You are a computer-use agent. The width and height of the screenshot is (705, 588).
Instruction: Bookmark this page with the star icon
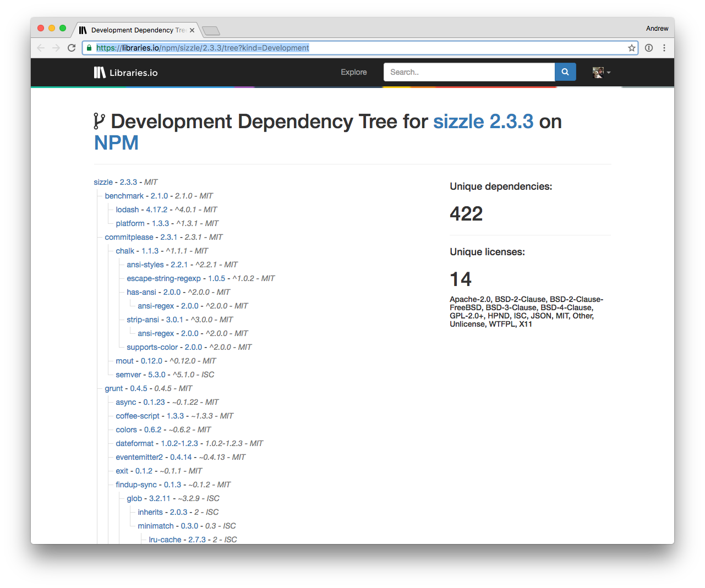pos(632,48)
